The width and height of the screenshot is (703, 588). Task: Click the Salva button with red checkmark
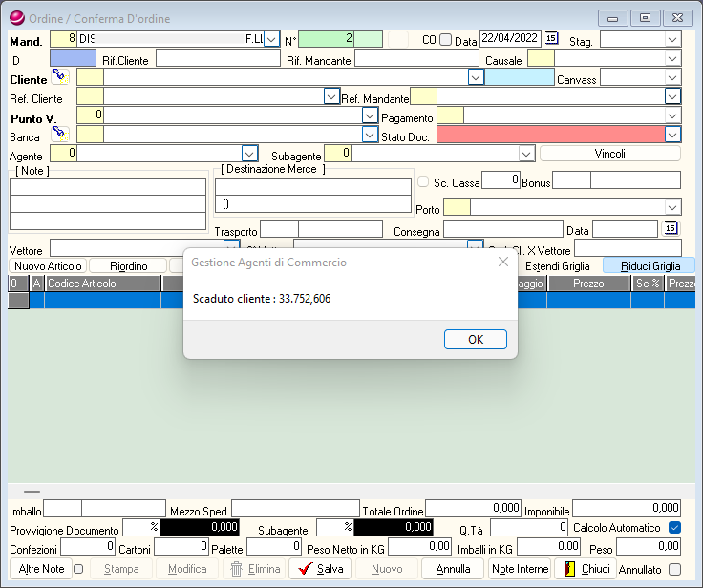coord(320,569)
